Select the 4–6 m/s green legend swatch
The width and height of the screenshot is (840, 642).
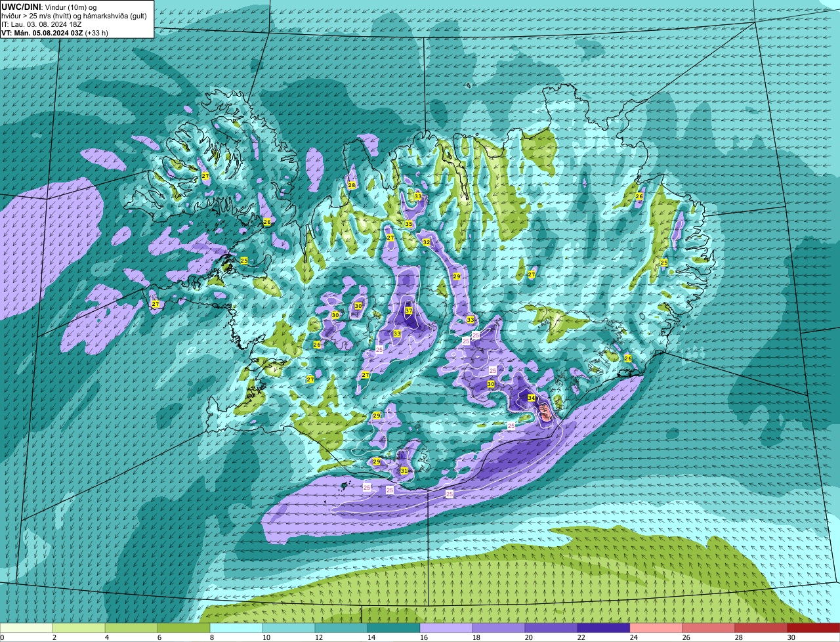131,628
